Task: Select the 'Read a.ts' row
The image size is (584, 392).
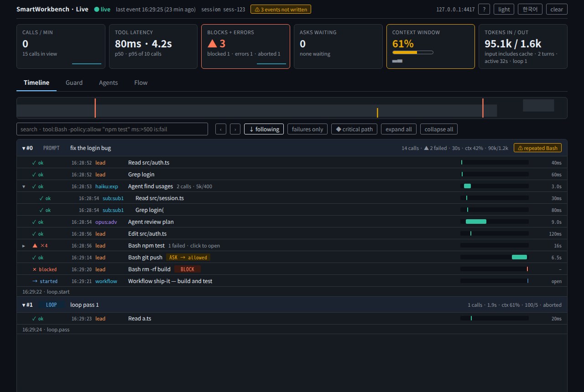Action: click(x=292, y=319)
